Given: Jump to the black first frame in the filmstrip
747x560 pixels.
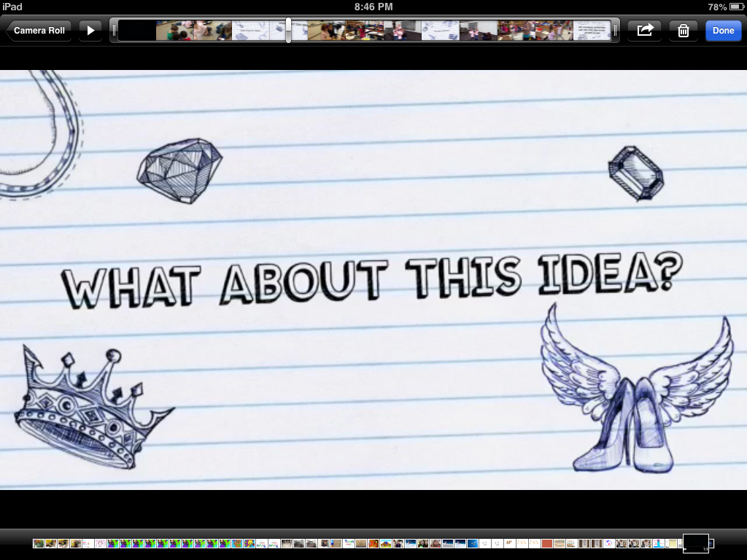Looking at the screenshot, I should pos(137,31).
